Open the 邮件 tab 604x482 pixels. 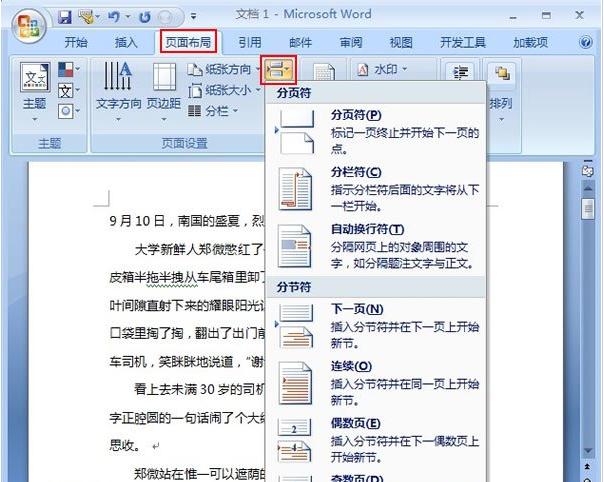[x=300, y=42]
